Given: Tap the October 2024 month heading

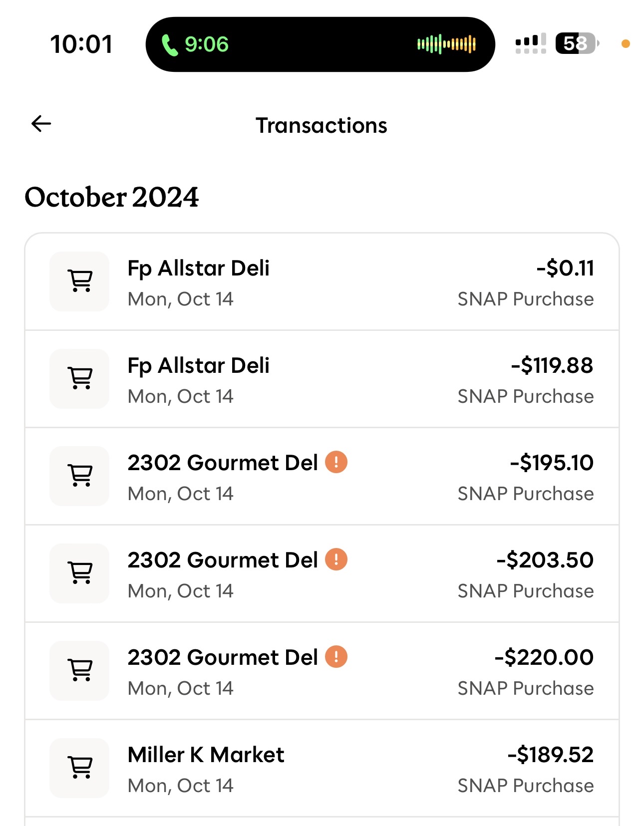Looking at the screenshot, I should point(111,197).
